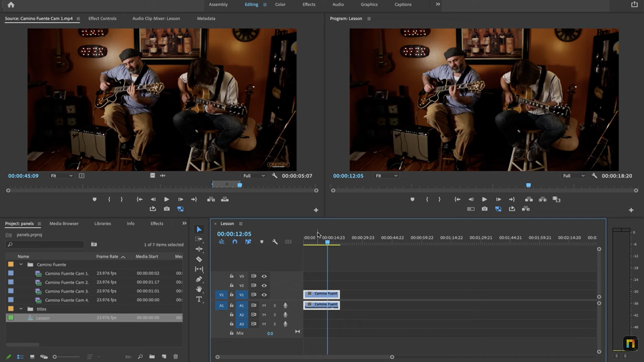Collapse the Camino Fuente bin

coord(21,265)
